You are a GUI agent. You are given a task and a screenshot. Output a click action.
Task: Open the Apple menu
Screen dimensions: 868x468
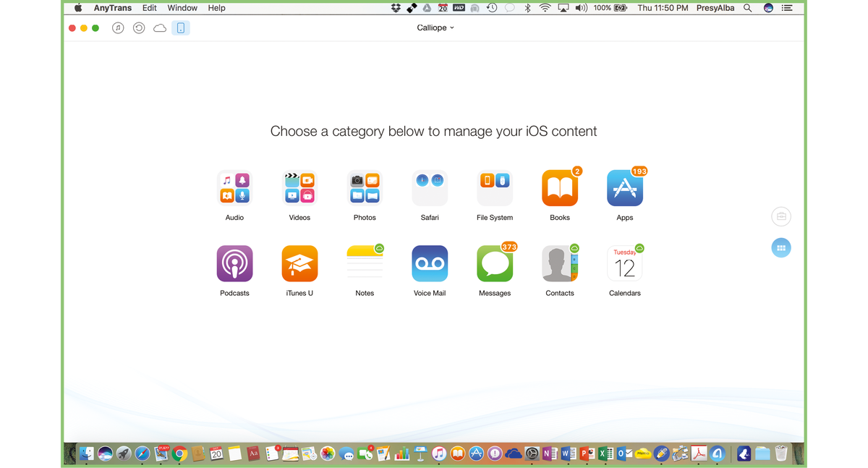[78, 8]
